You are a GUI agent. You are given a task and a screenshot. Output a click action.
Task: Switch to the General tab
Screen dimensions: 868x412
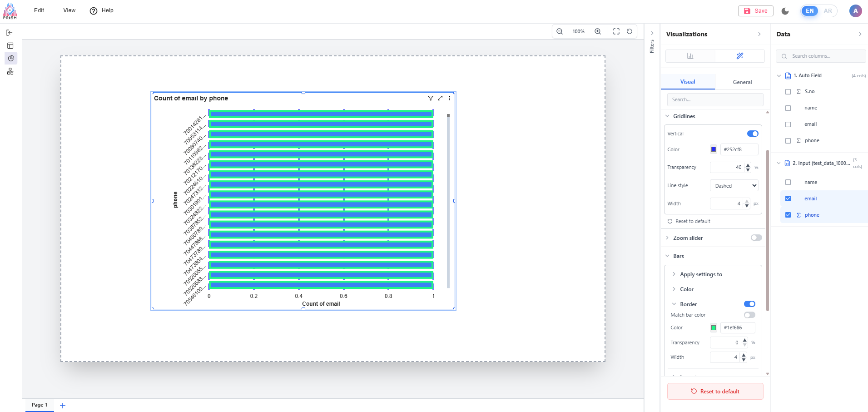(x=742, y=82)
